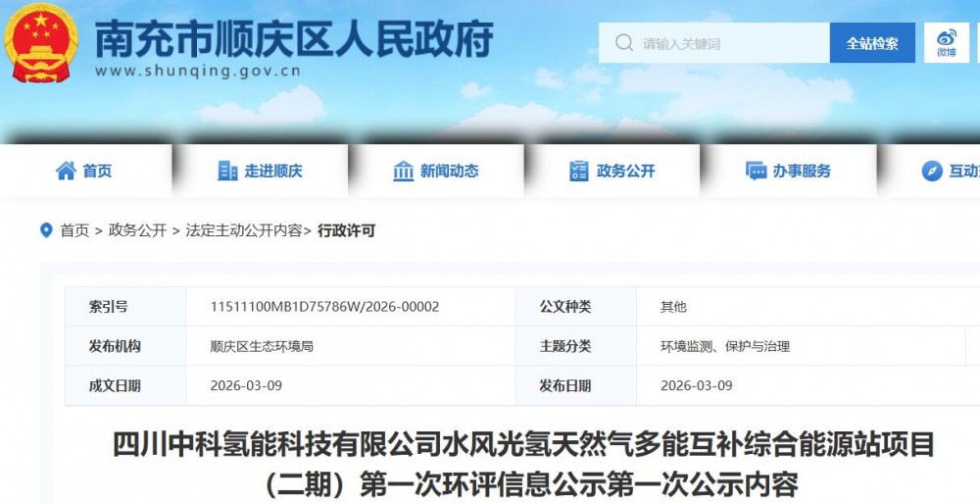Open the 走进顺庆 navigation tab
This screenshot has height=504, width=980.
[273, 171]
